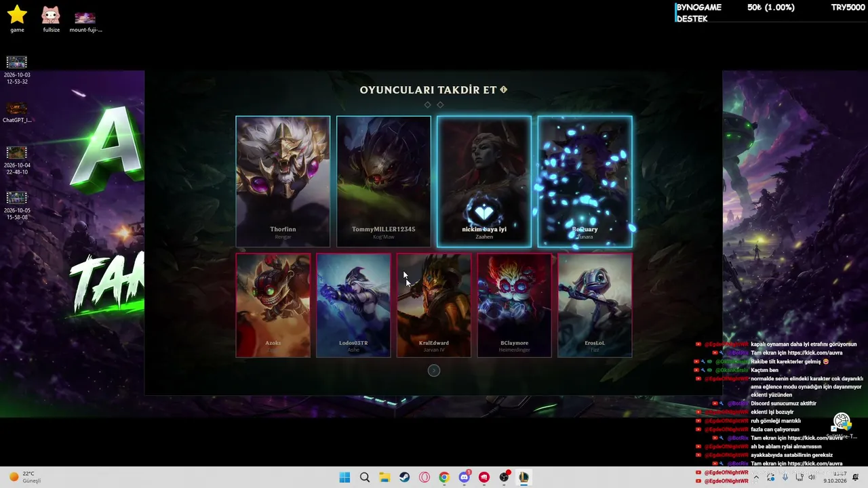The image size is (868, 488).
Task: Show hidden system tray icons
Action: (x=756, y=477)
